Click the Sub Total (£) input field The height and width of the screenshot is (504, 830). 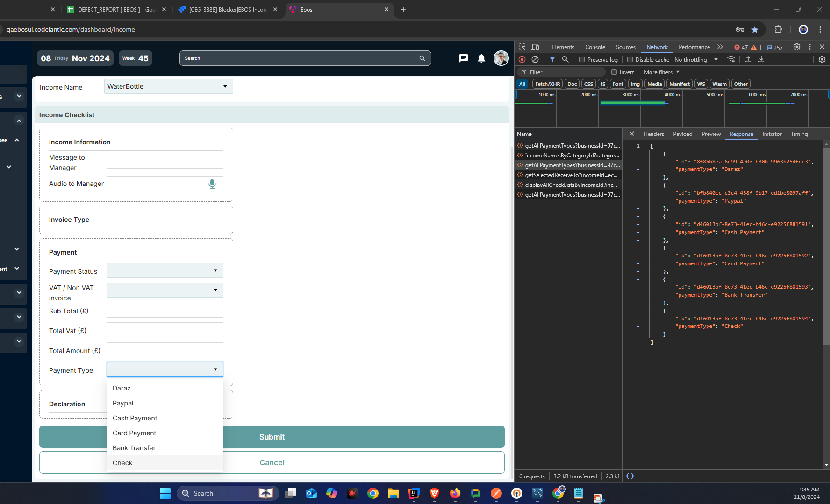point(165,310)
